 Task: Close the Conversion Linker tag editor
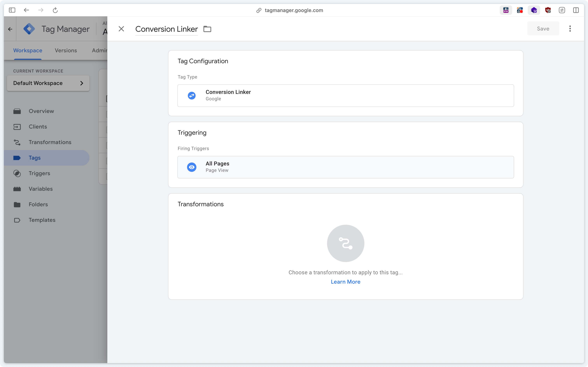click(121, 29)
